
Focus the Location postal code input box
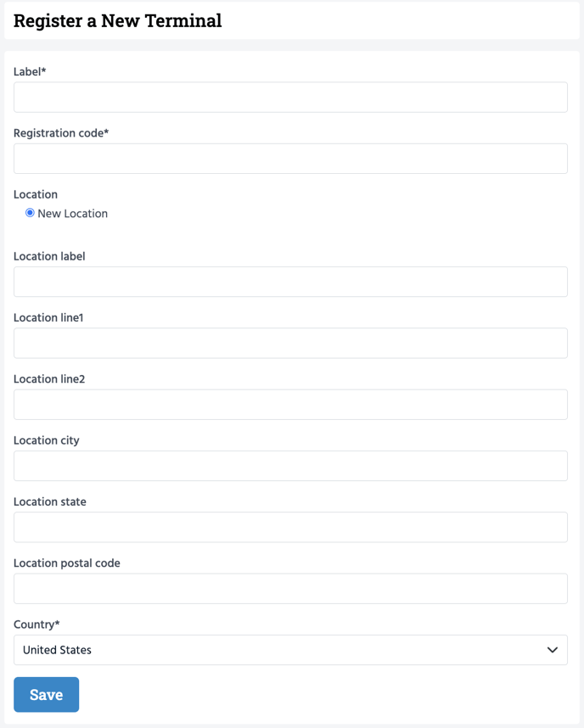pyautogui.click(x=290, y=588)
